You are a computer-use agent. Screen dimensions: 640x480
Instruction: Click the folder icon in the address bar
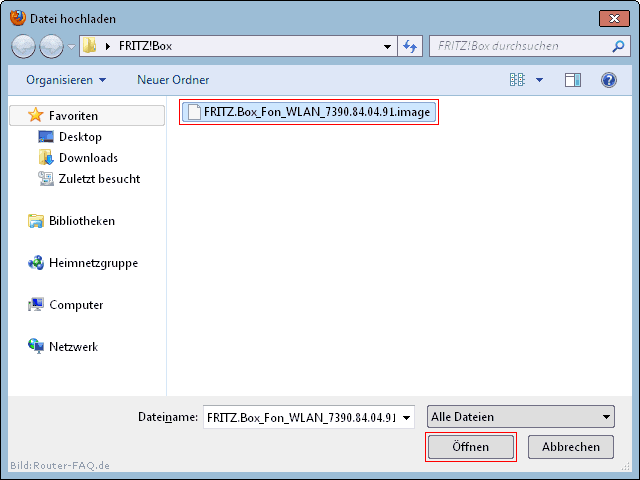(89, 46)
